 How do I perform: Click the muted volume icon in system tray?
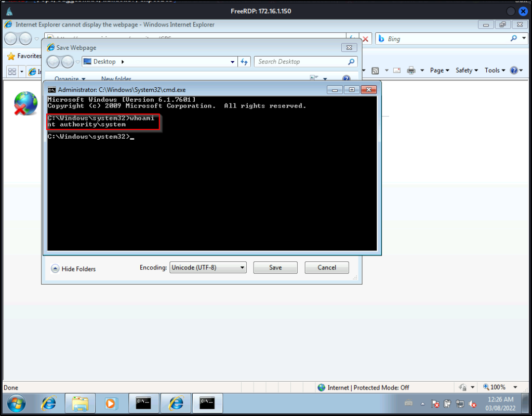[x=473, y=404]
